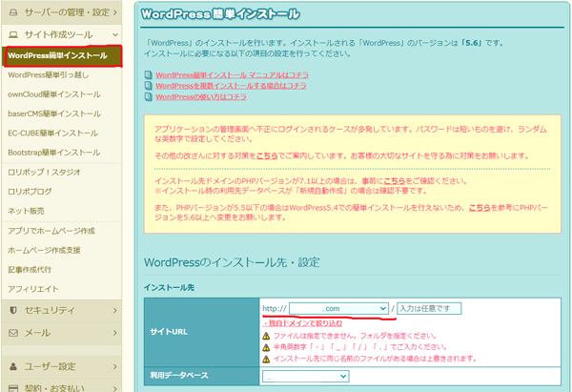Open WordPressを複数インストールする場合はコチラ link
Screen dimensions: 572x392
[231, 86]
